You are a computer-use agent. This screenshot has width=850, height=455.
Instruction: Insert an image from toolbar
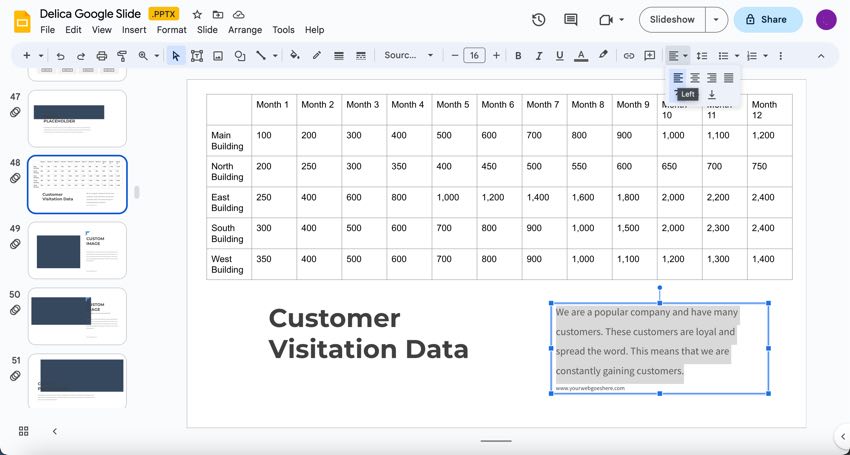(218, 56)
